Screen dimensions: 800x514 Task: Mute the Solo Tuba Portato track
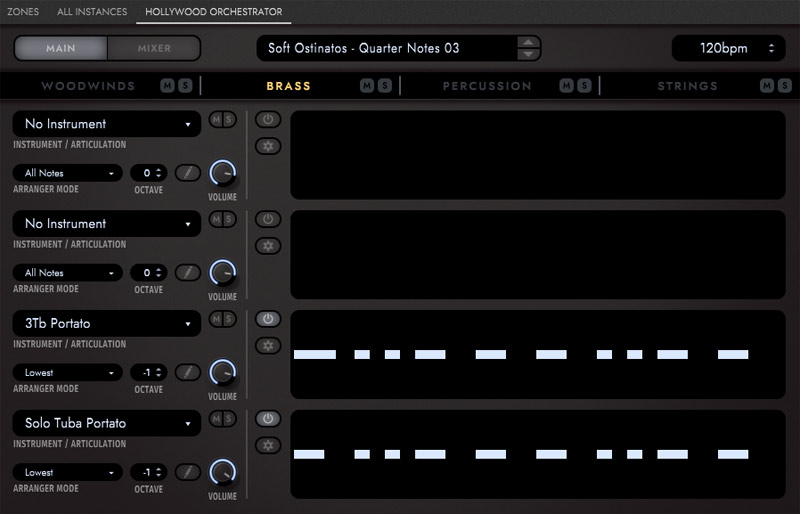[216, 419]
